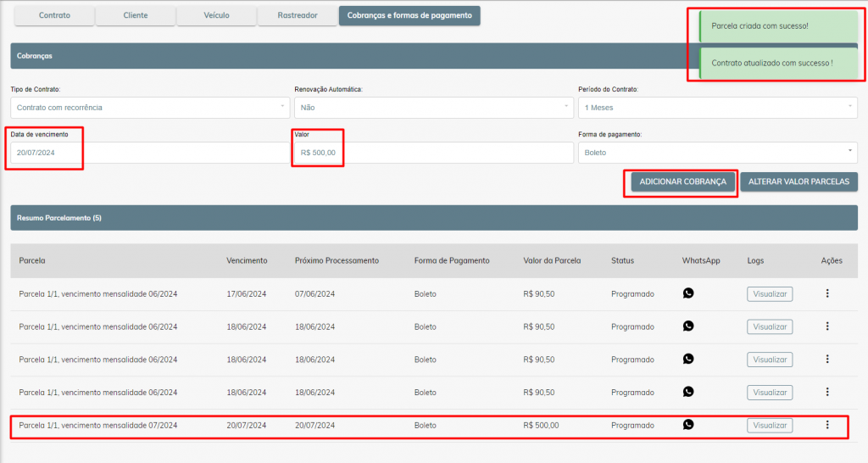Open three-dot menu in the second installment row
The height and width of the screenshot is (463, 868).
[827, 326]
